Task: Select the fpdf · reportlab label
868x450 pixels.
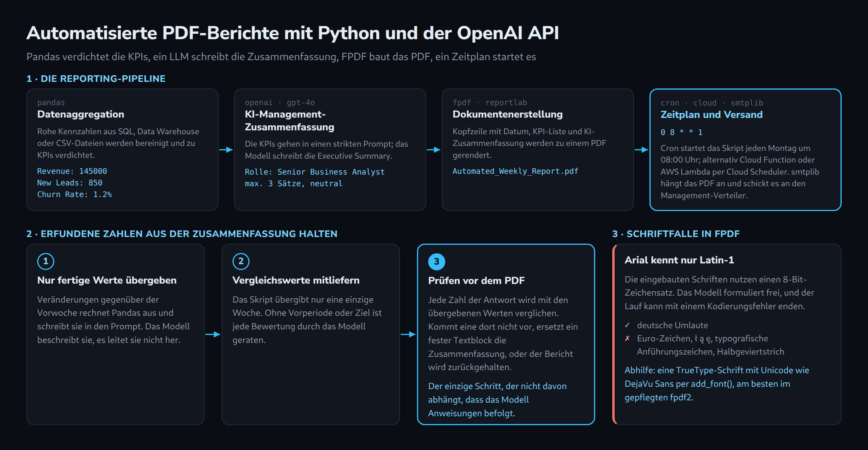Action: [490, 102]
